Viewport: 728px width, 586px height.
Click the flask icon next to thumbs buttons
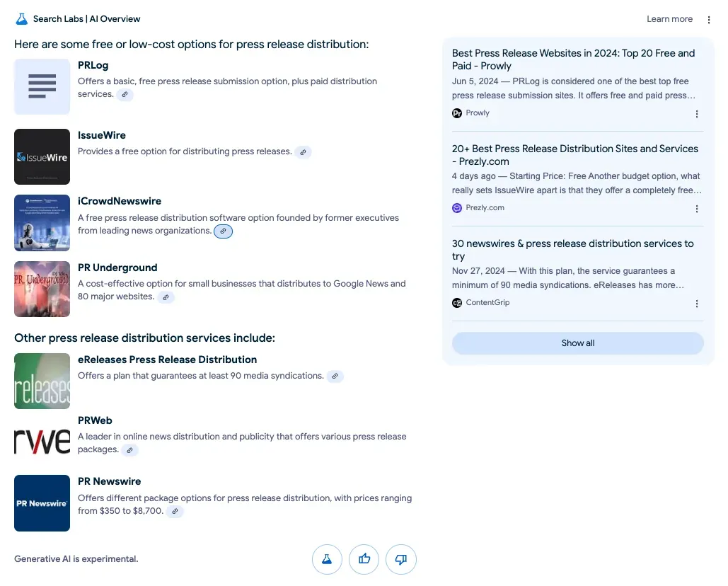(327, 559)
